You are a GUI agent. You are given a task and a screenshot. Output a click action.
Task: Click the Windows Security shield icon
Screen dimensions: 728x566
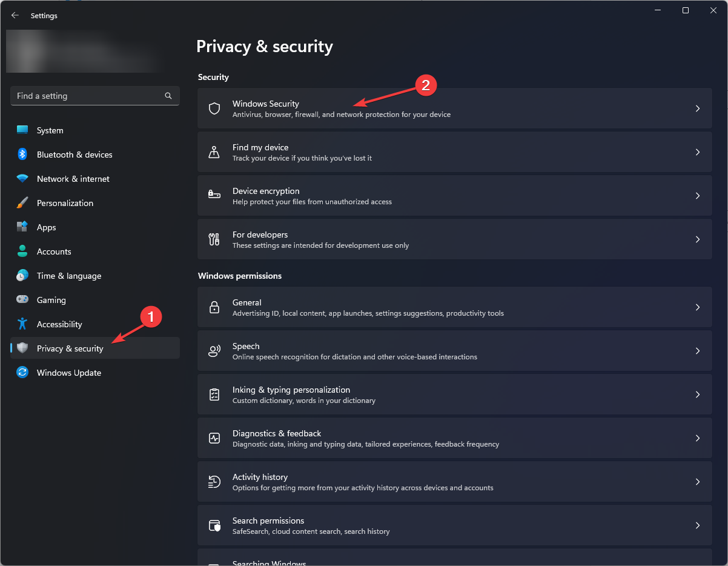pos(214,108)
